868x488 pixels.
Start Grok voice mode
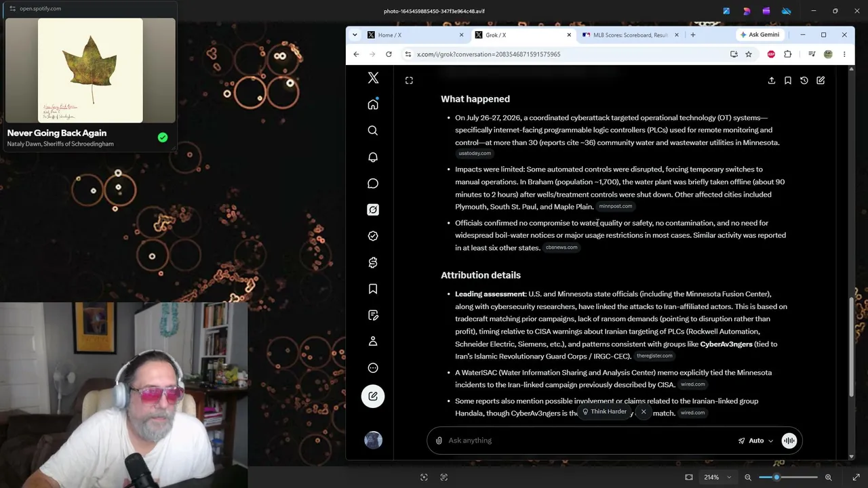[x=789, y=441]
